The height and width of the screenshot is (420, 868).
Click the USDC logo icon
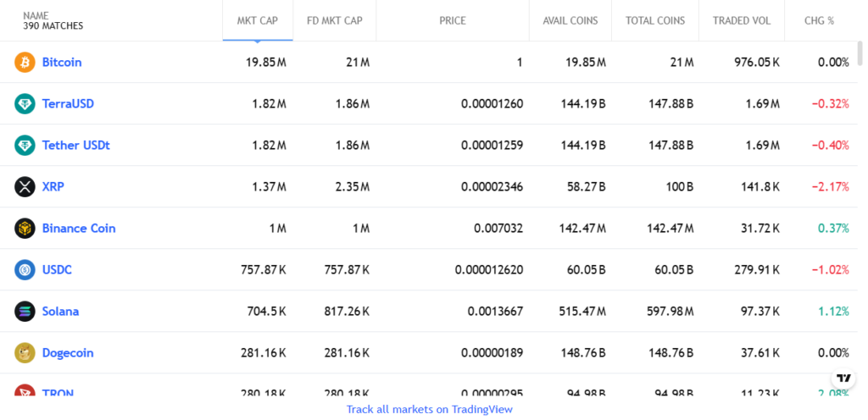pyautogui.click(x=25, y=269)
